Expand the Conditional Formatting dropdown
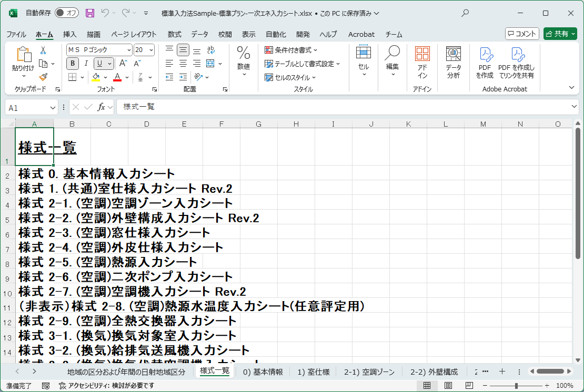584x392 pixels. point(291,50)
